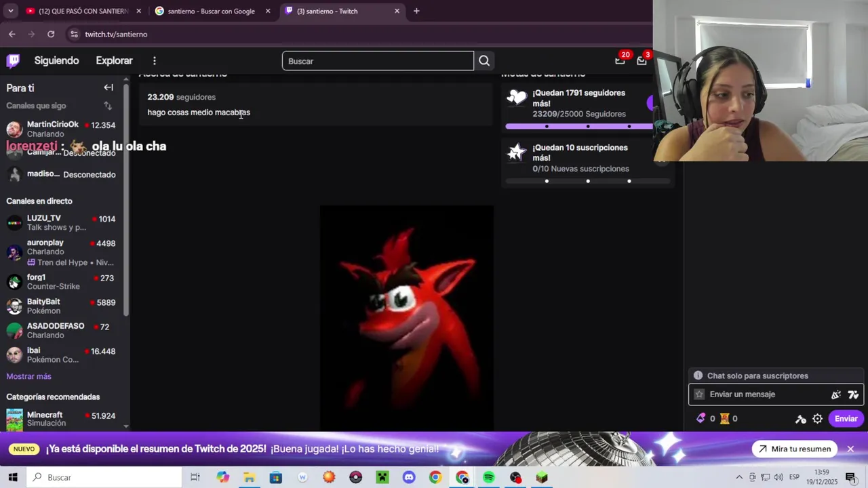Screen dimensions: 868x488
Task: Open BaityBait Pokémon channel
Action: click(x=61, y=306)
